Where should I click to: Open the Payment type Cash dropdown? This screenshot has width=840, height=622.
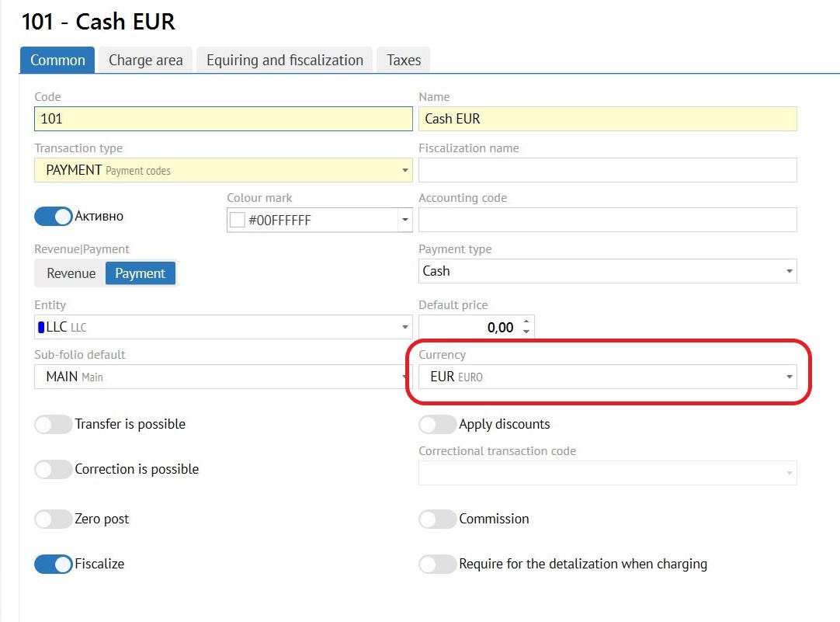click(789, 272)
